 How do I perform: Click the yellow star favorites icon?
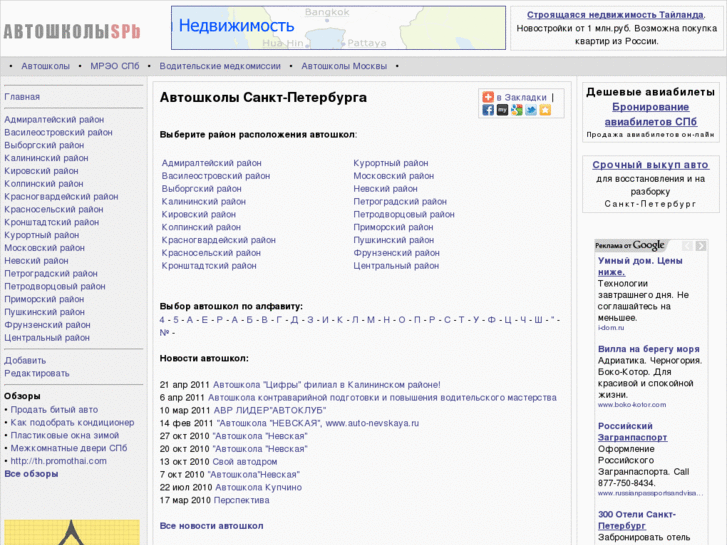(x=545, y=110)
